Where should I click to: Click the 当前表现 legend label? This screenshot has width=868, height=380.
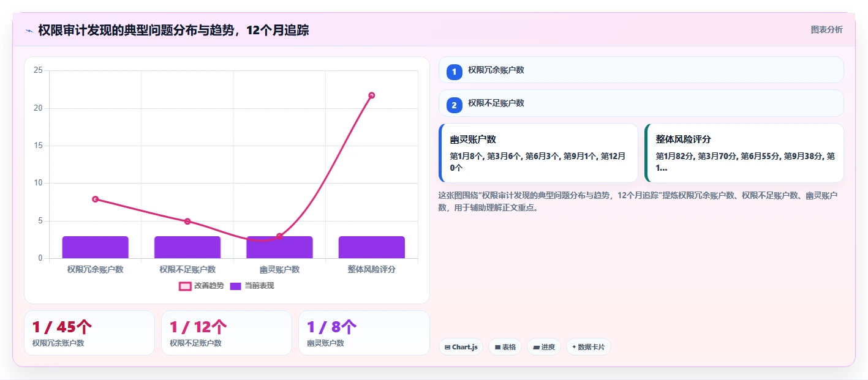pos(259,286)
